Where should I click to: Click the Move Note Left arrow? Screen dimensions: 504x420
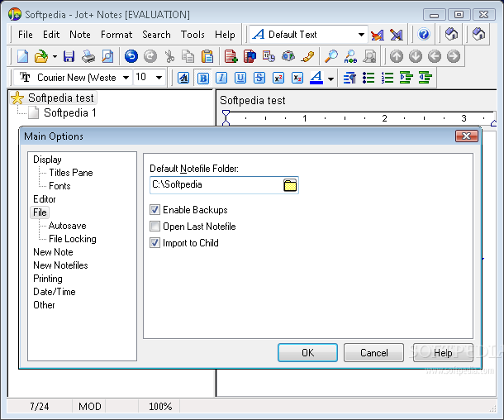435,56
